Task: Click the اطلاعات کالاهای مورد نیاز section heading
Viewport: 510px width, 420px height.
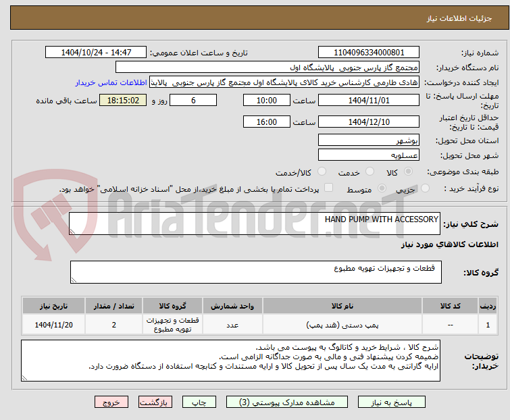Action: [x=449, y=244]
